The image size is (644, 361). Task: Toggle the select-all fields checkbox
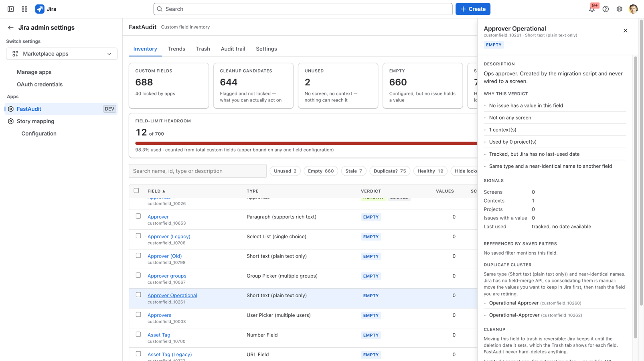tap(136, 191)
